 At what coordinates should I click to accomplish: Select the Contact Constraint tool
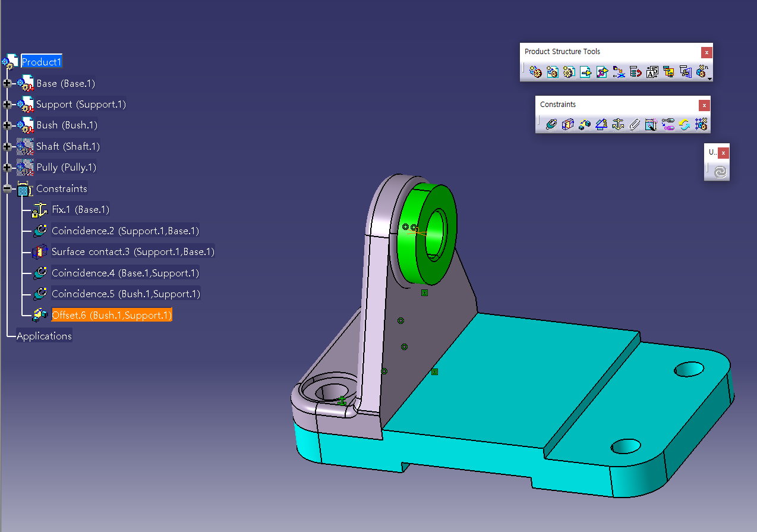pos(567,124)
